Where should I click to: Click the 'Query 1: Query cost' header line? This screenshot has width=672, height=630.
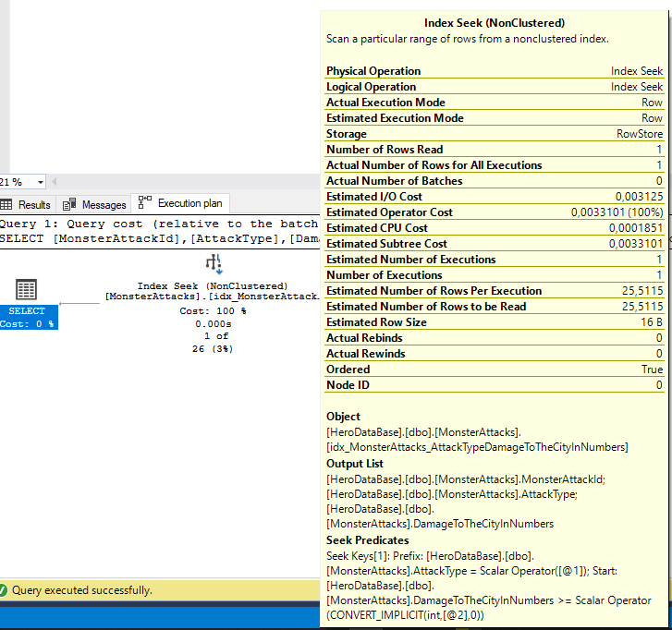[159, 224]
